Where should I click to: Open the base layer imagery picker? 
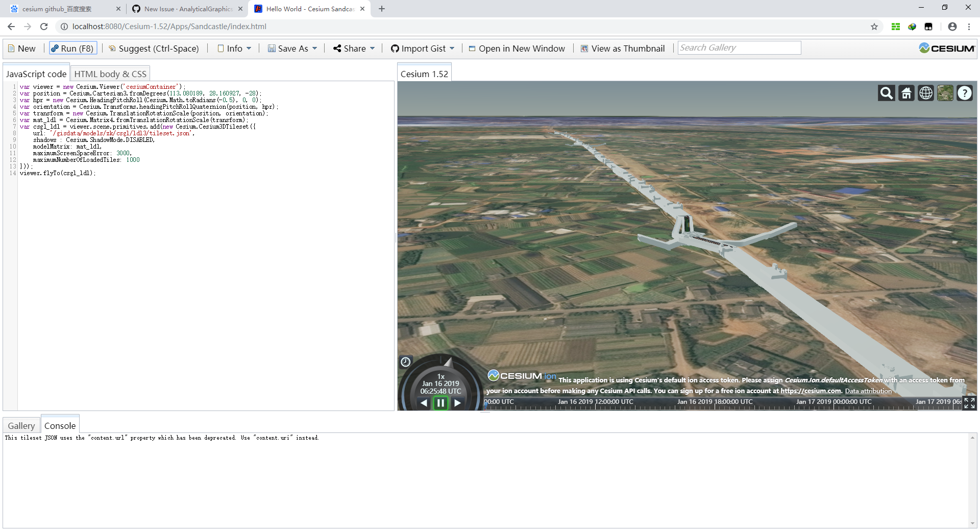945,93
